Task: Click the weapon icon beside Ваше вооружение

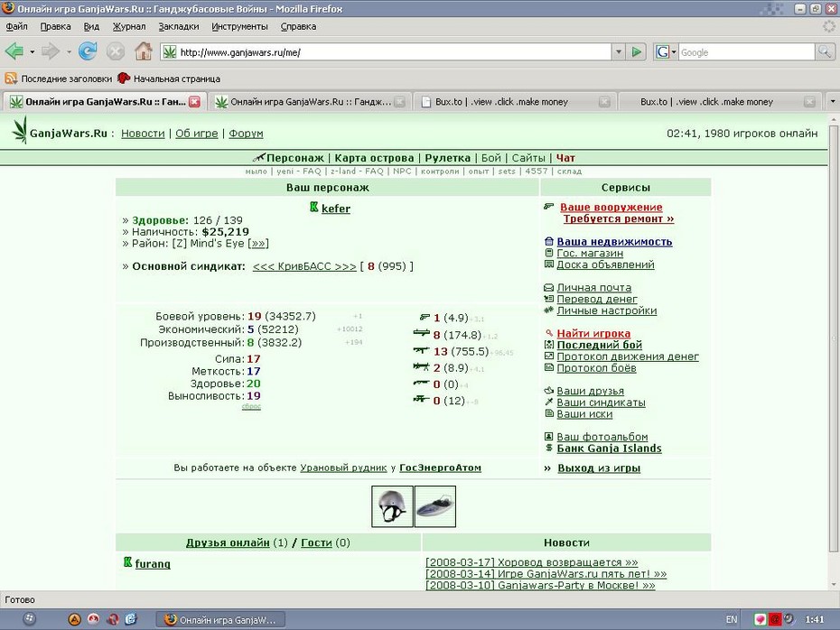Action: (x=548, y=207)
